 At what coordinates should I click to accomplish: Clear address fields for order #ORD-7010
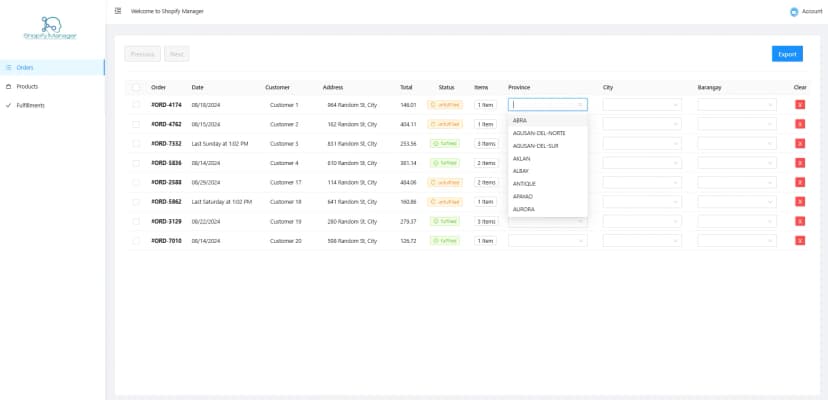[800, 240]
